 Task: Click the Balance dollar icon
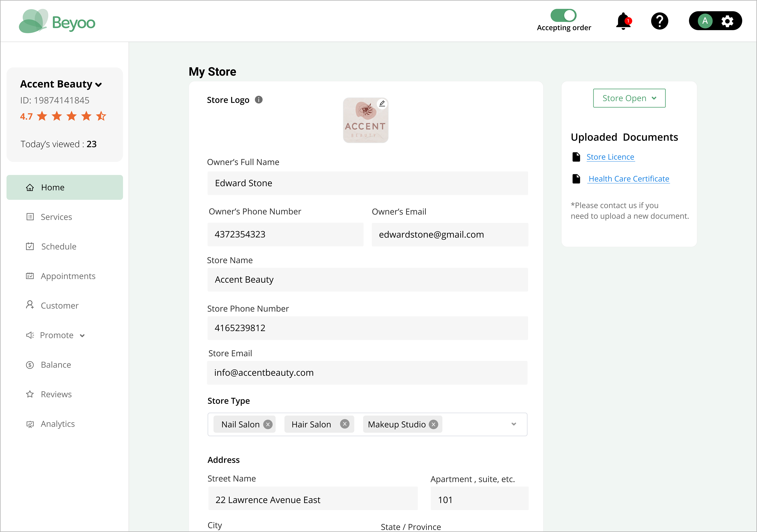[x=30, y=365]
